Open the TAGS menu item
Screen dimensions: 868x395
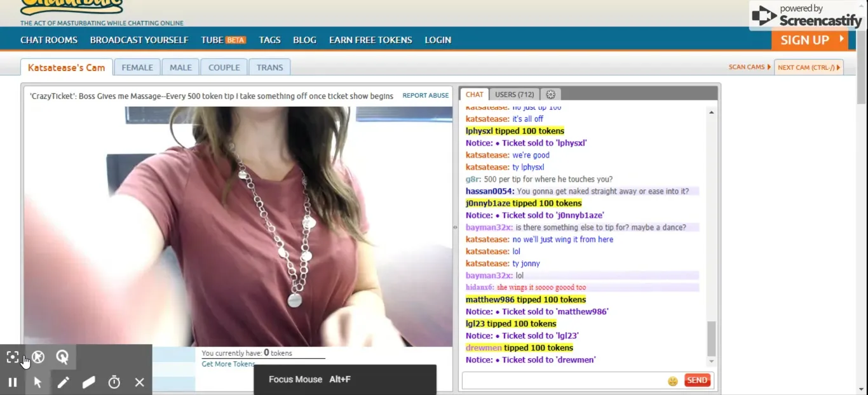pyautogui.click(x=269, y=40)
